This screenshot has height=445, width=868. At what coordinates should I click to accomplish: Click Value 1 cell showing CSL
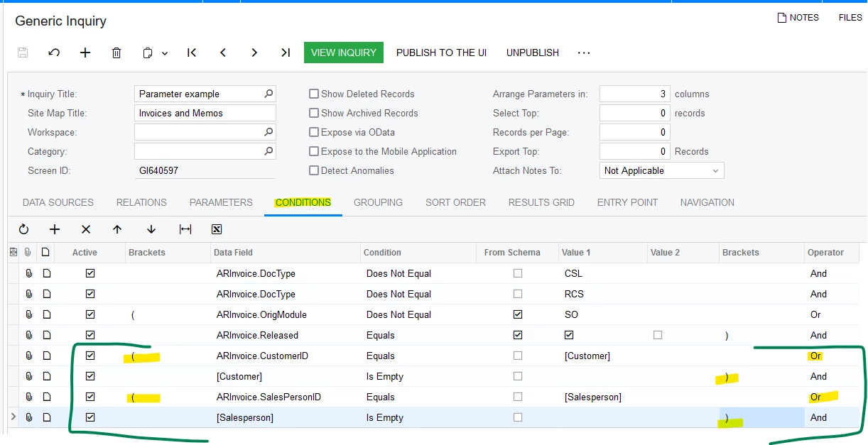pos(603,273)
